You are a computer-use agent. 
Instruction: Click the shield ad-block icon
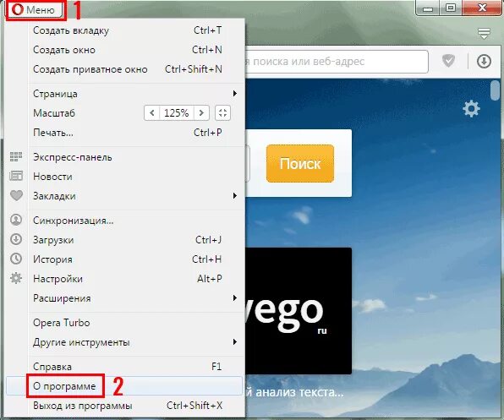point(448,61)
